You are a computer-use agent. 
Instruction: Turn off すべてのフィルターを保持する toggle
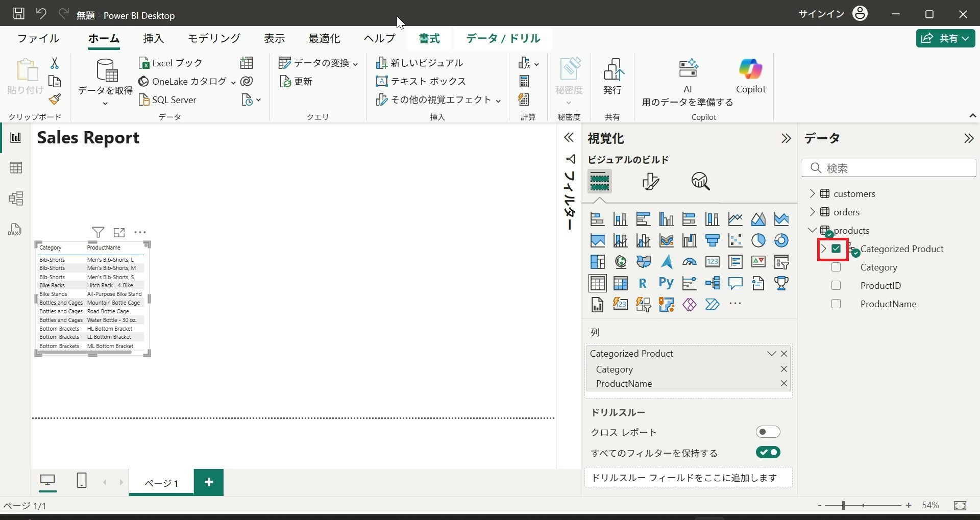(768, 453)
